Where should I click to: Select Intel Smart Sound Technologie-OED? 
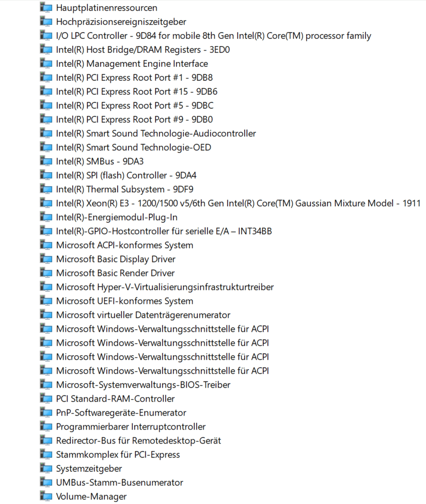134,147
